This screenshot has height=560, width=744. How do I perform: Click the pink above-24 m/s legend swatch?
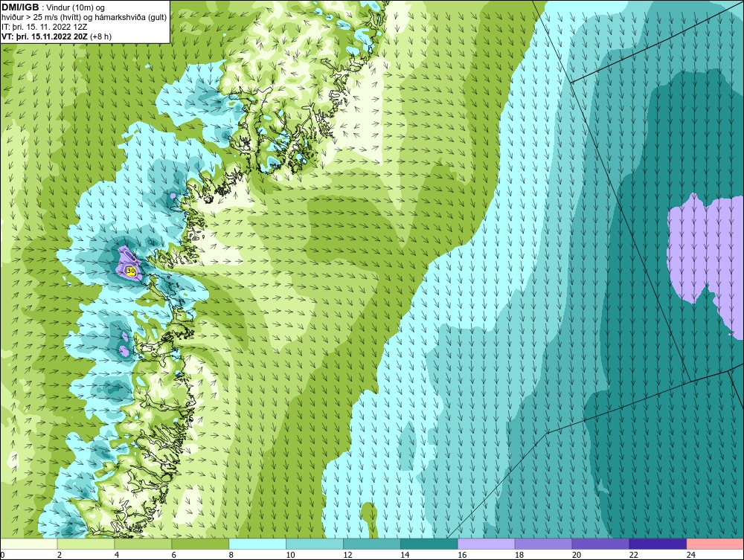[x=715, y=544]
